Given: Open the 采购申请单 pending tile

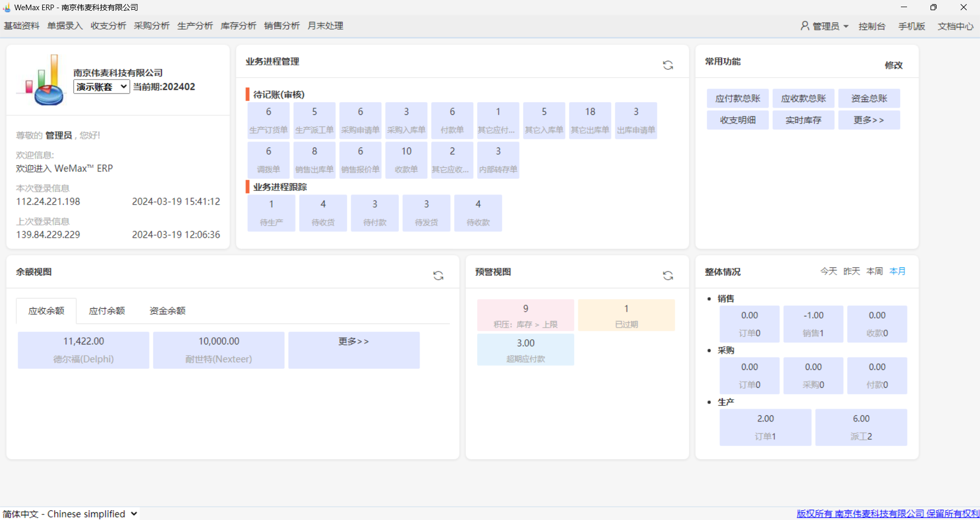Looking at the screenshot, I should click(360, 121).
